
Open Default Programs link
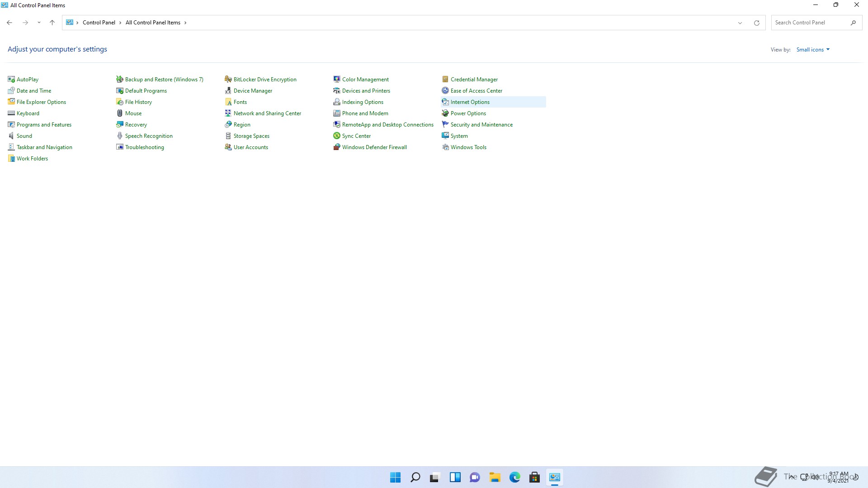coord(146,90)
